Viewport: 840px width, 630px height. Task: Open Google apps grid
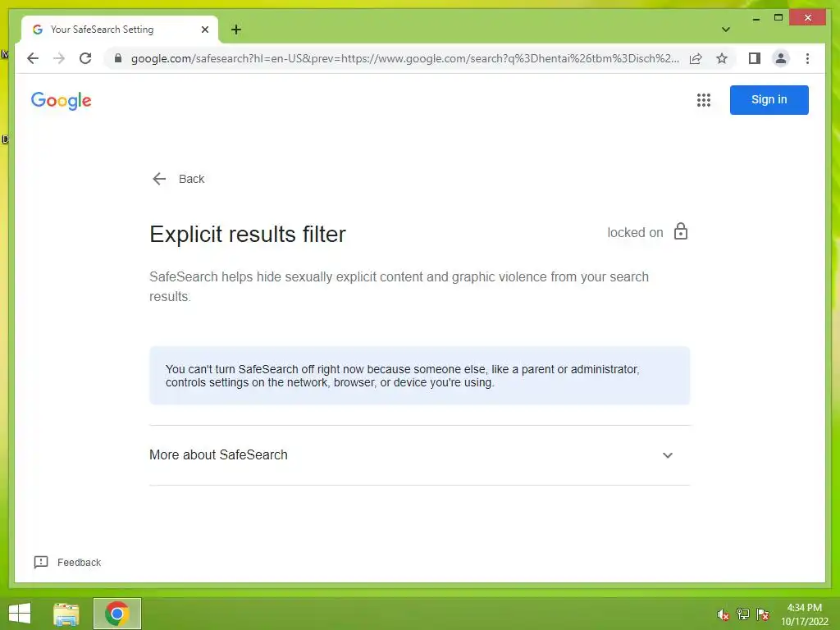point(703,99)
